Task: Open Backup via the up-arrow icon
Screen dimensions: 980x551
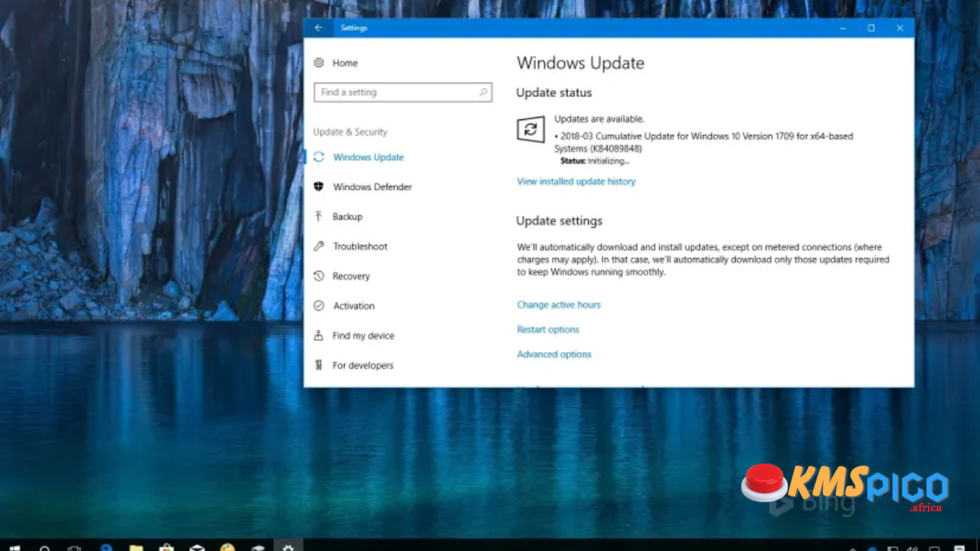Action: pos(318,217)
